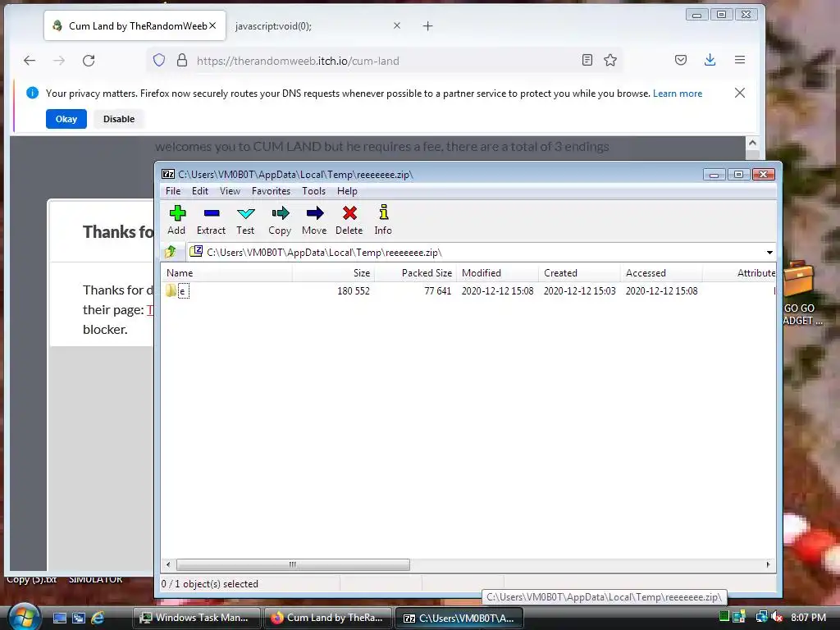Go up one folder level in 7-Zip
The image size is (840, 630).
point(171,251)
